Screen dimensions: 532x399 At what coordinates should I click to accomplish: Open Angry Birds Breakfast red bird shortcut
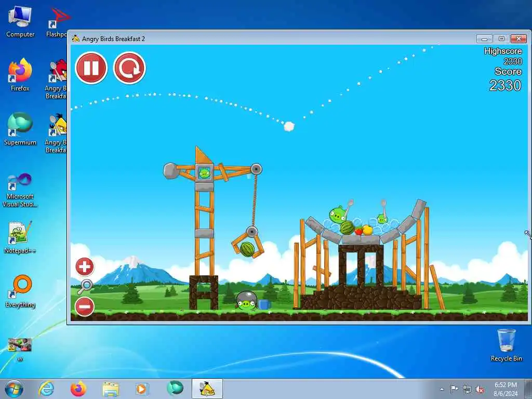[x=56, y=79]
